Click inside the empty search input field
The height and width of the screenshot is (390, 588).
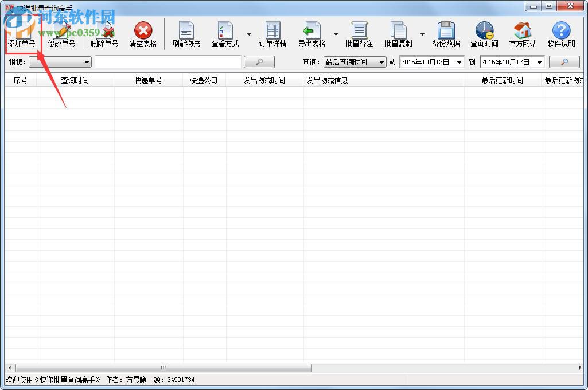point(166,62)
